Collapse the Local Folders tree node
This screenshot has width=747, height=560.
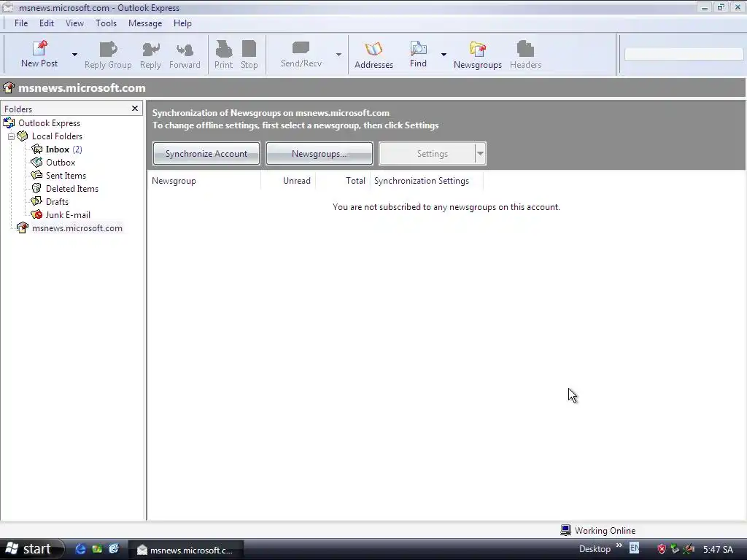coord(11,136)
